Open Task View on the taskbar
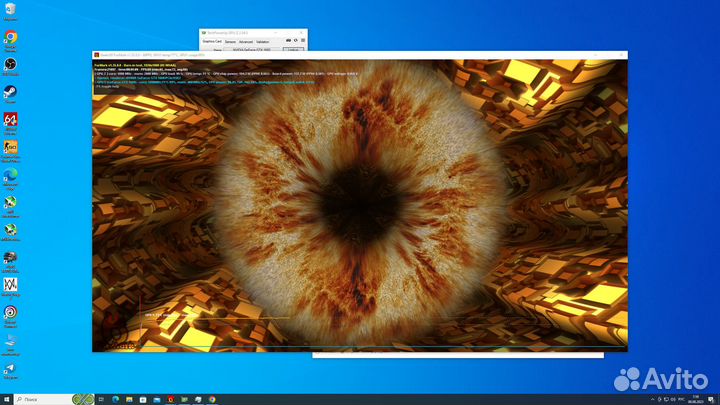This screenshot has width=720, height=405. (101, 399)
